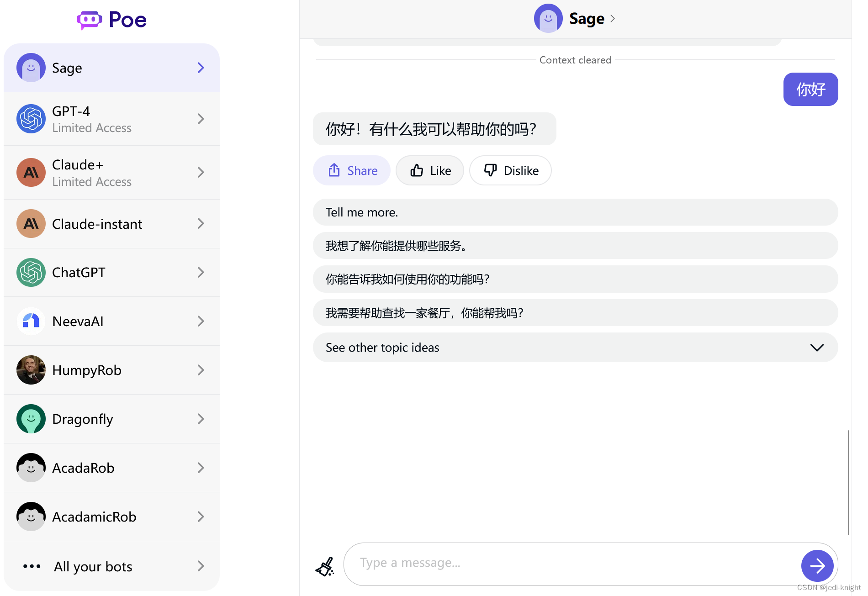The height and width of the screenshot is (596, 868).
Task: Click the 你好 user message bubble
Action: pos(810,89)
